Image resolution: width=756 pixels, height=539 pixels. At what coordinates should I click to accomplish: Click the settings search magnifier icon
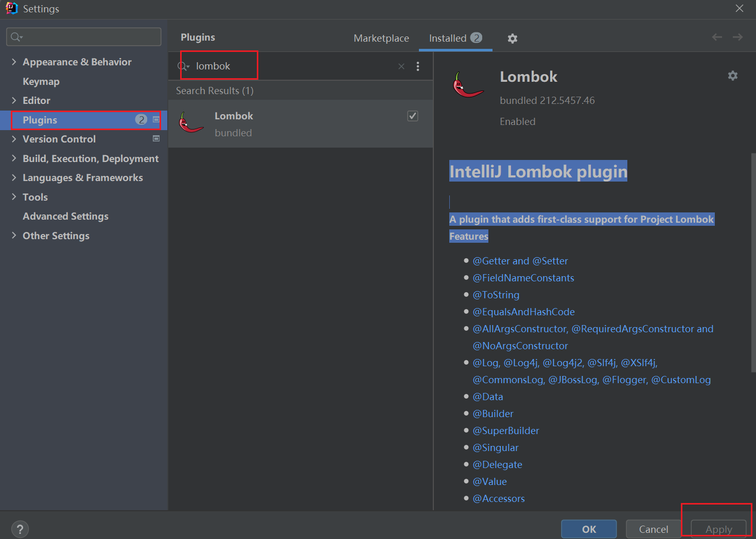(16, 37)
